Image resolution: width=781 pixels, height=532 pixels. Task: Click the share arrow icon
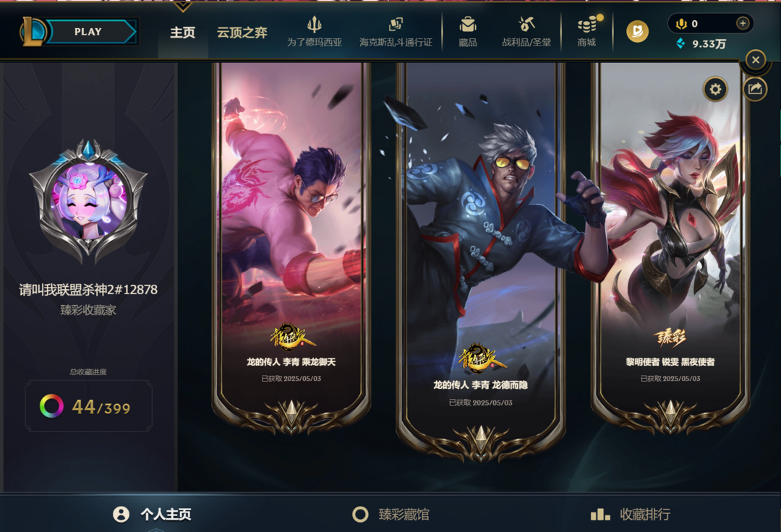pos(755,89)
